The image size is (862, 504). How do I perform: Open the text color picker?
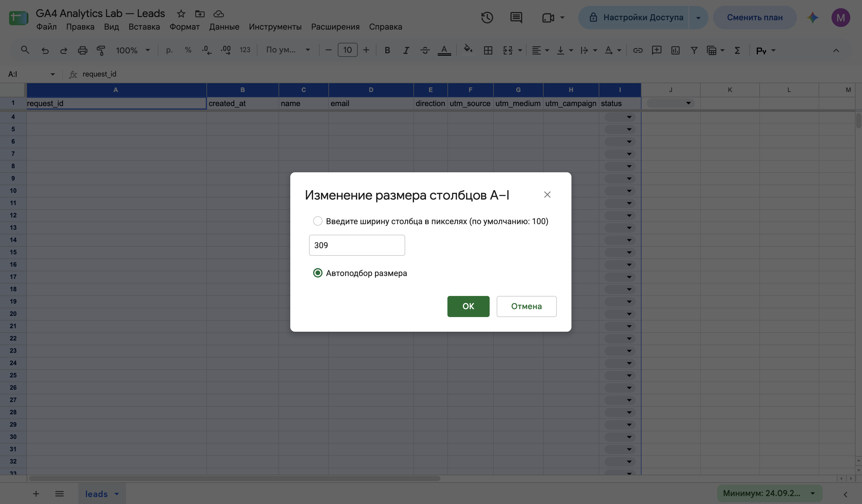tap(444, 50)
